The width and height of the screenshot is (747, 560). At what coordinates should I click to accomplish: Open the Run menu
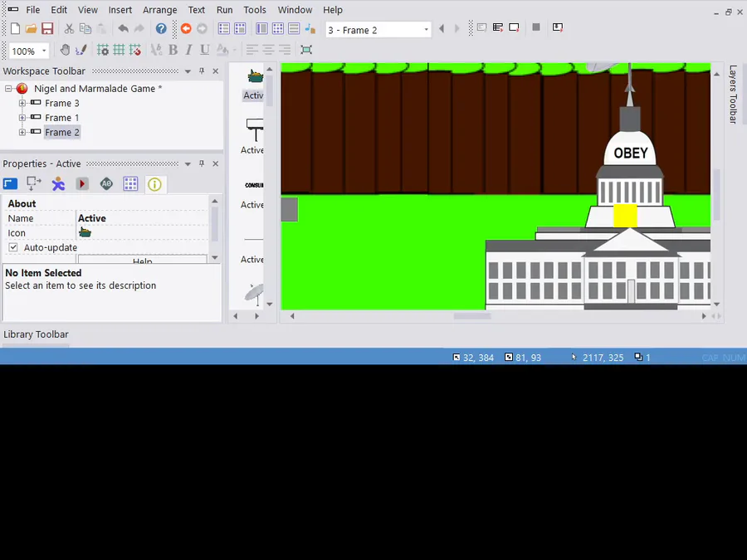(224, 10)
